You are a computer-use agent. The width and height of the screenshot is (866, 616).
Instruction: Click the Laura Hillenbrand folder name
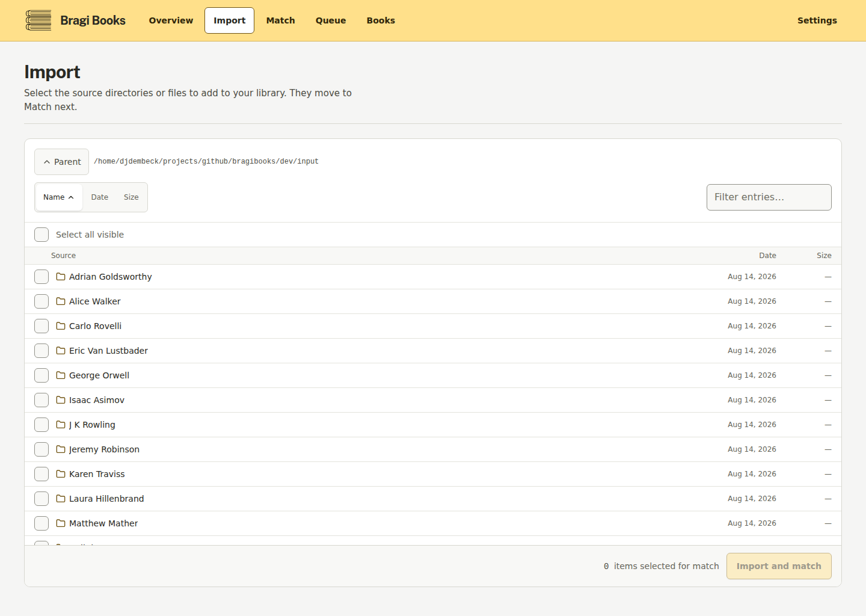coord(106,499)
